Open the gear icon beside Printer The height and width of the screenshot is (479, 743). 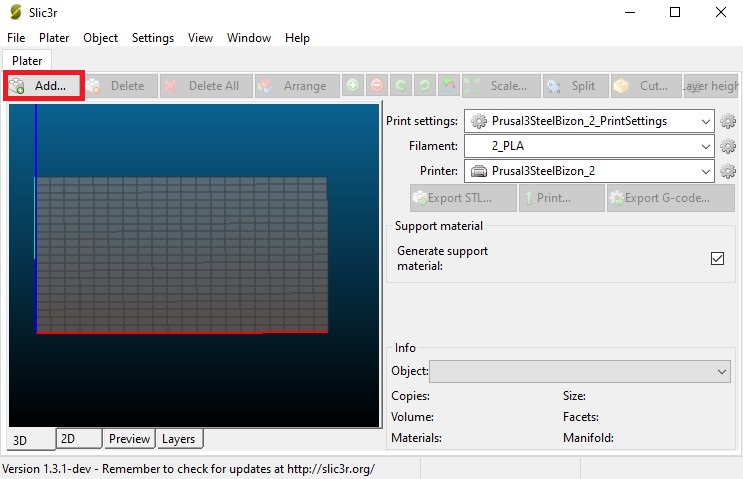click(728, 171)
